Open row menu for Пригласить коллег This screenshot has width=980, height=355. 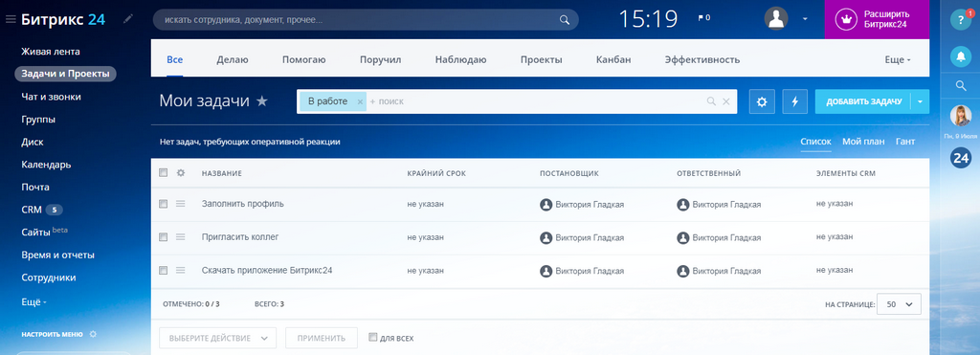click(181, 237)
